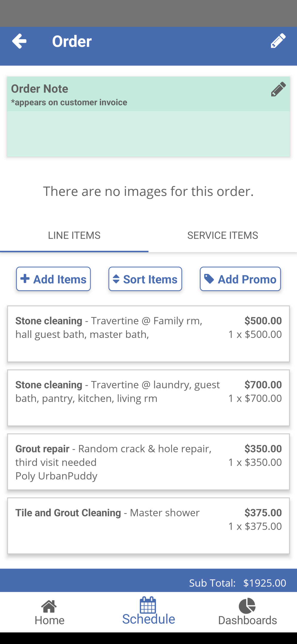Switch to the Service Items tab
The image size is (297, 644).
pos(222,236)
